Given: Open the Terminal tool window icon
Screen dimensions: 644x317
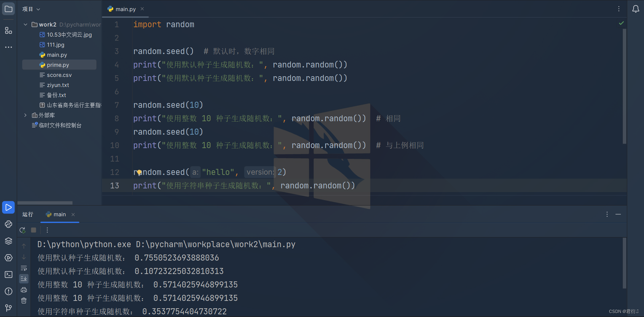Looking at the screenshot, I should click(x=8, y=275).
